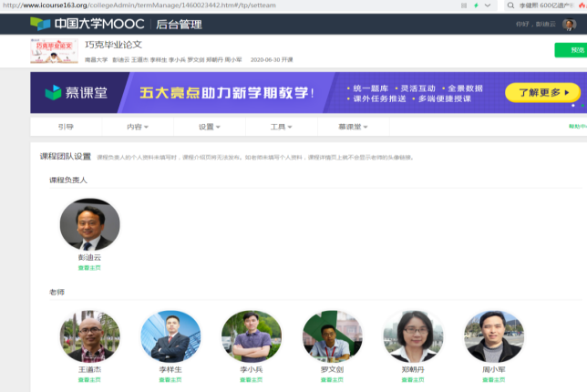Click the browser search magnifier icon

pyautogui.click(x=512, y=5)
